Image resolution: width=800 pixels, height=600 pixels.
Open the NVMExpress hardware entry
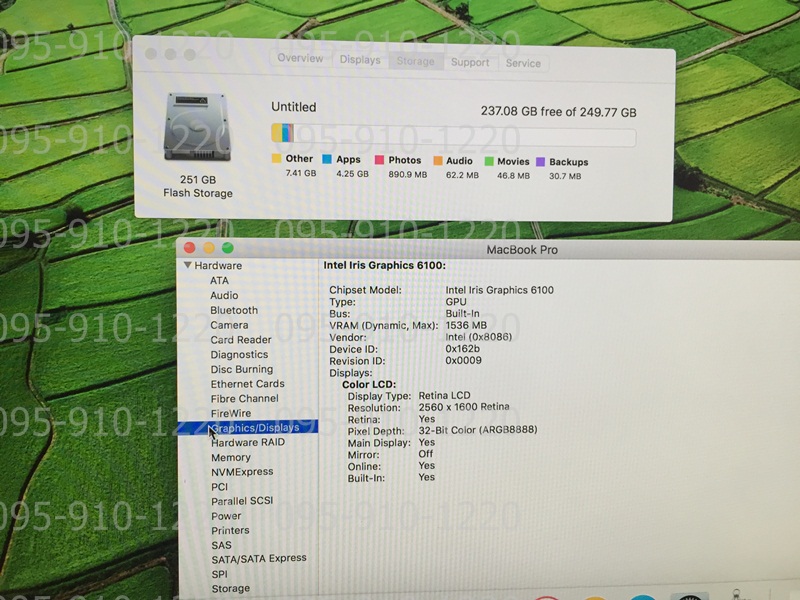[x=242, y=472]
